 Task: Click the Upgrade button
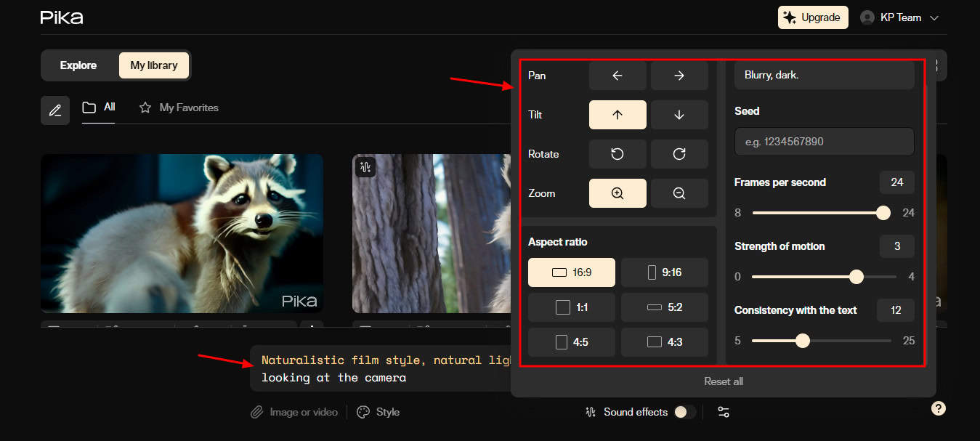tap(812, 17)
